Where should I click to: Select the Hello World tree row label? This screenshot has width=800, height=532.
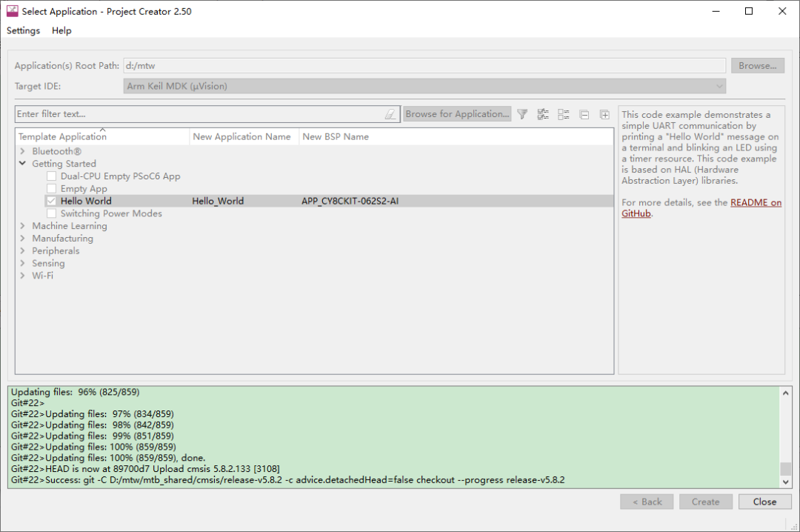(x=86, y=201)
